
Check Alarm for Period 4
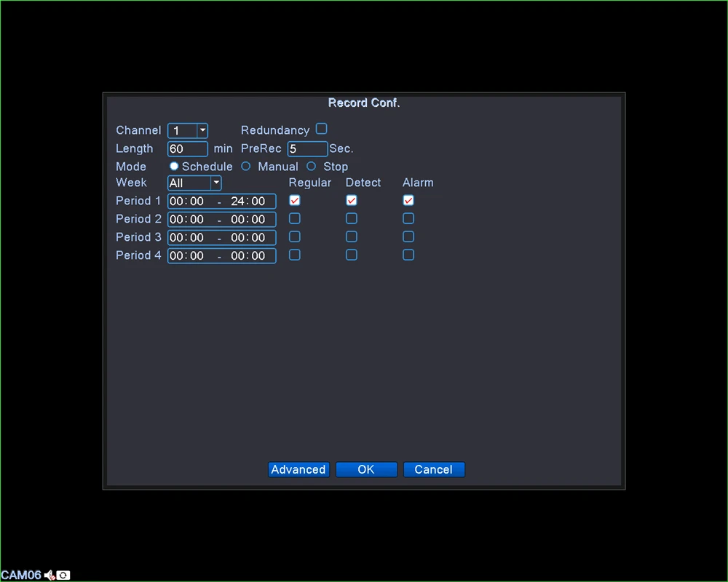pos(408,255)
